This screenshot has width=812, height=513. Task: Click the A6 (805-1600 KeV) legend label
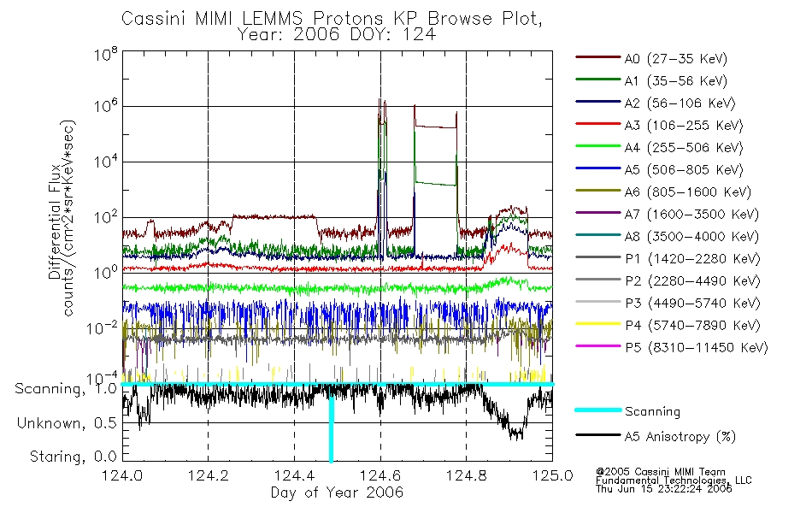688,192
